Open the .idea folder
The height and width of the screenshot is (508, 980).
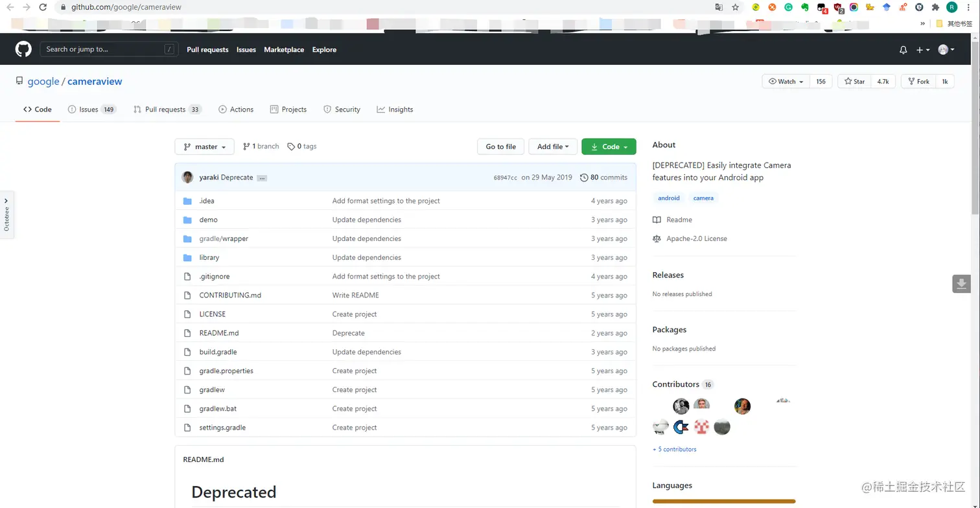pyautogui.click(x=207, y=201)
